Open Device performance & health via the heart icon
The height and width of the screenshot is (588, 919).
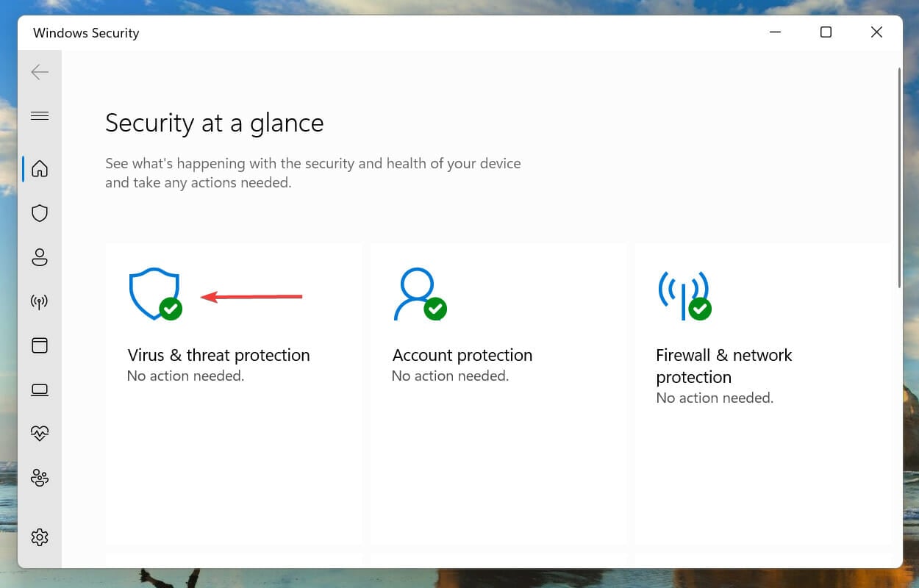(40, 433)
